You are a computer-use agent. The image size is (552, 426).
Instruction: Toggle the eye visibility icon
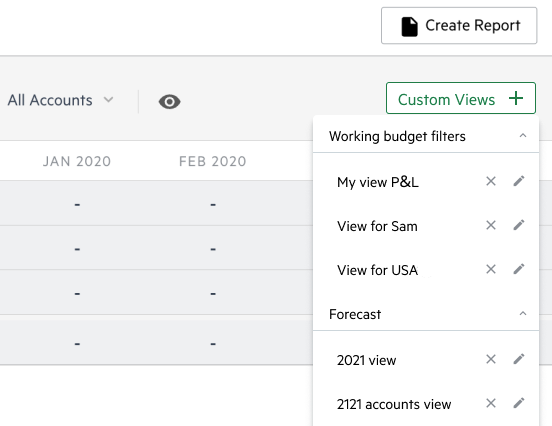click(x=170, y=102)
